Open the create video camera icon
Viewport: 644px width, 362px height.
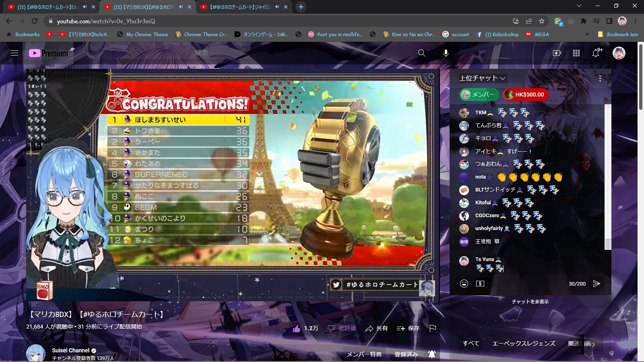point(557,53)
